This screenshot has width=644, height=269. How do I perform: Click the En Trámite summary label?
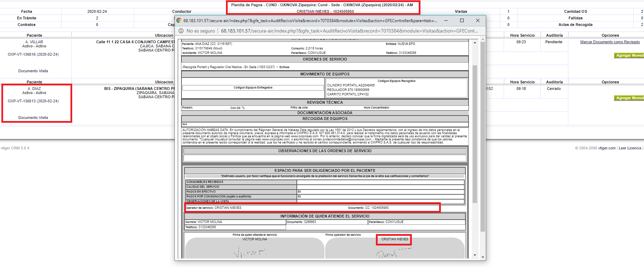coord(27,18)
